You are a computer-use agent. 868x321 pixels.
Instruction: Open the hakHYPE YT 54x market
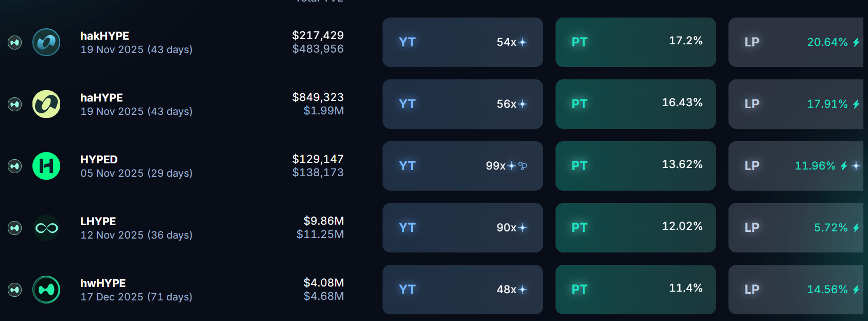click(462, 42)
